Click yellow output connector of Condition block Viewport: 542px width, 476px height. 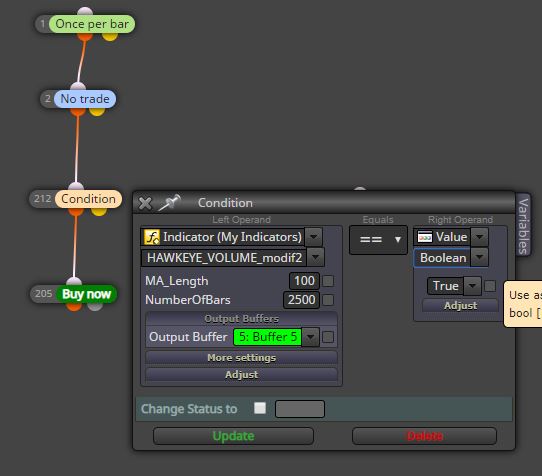[99, 211]
